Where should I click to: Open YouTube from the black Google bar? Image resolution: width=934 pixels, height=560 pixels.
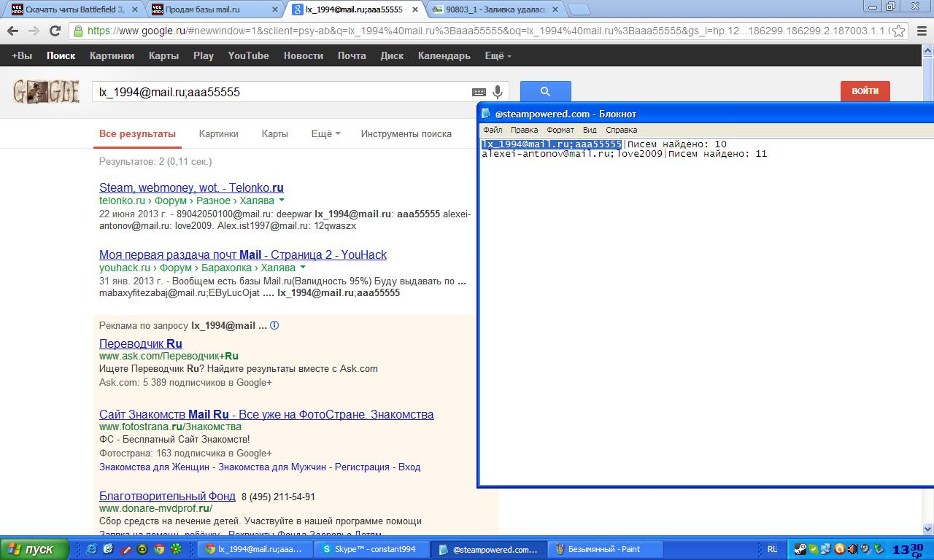(248, 55)
